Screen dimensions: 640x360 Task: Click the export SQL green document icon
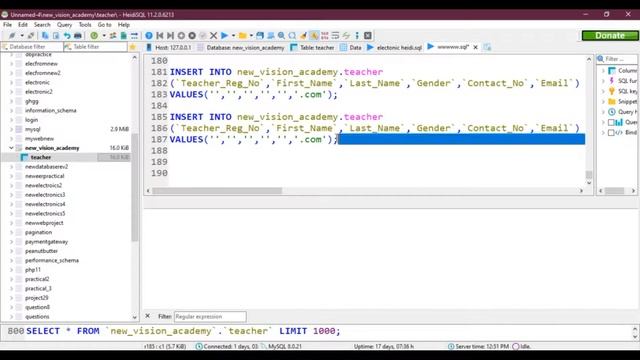(x=123, y=36)
